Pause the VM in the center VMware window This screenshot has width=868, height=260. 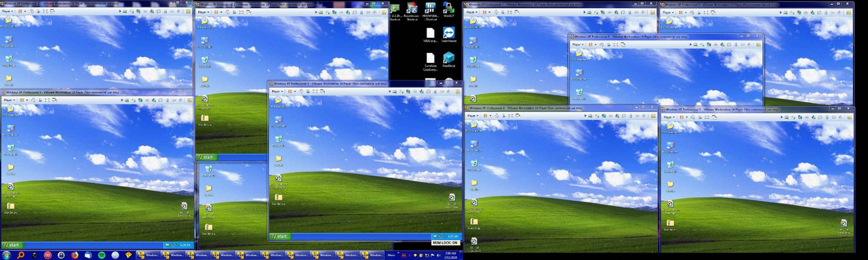[x=290, y=91]
